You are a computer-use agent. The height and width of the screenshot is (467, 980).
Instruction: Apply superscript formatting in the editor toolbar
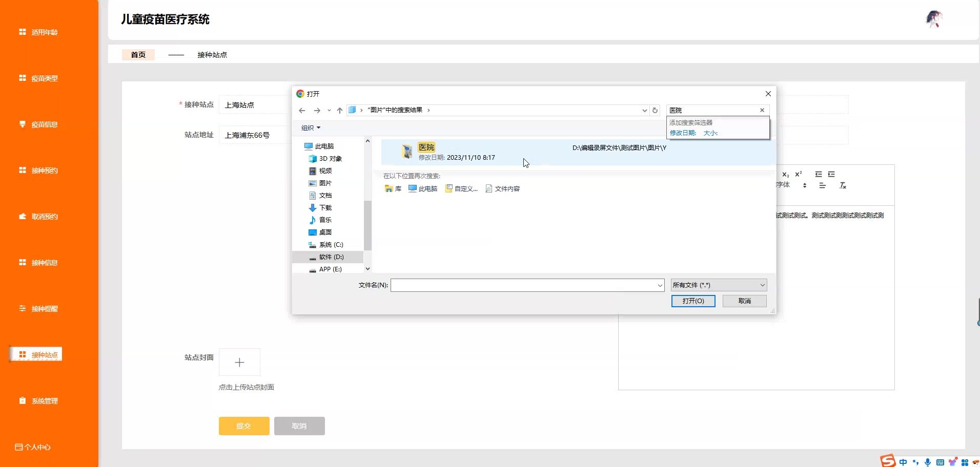pyautogui.click(x=799, y=174)
